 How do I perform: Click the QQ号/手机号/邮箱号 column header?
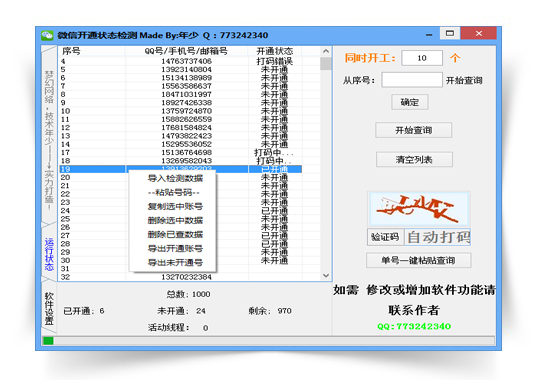point(186,51)
